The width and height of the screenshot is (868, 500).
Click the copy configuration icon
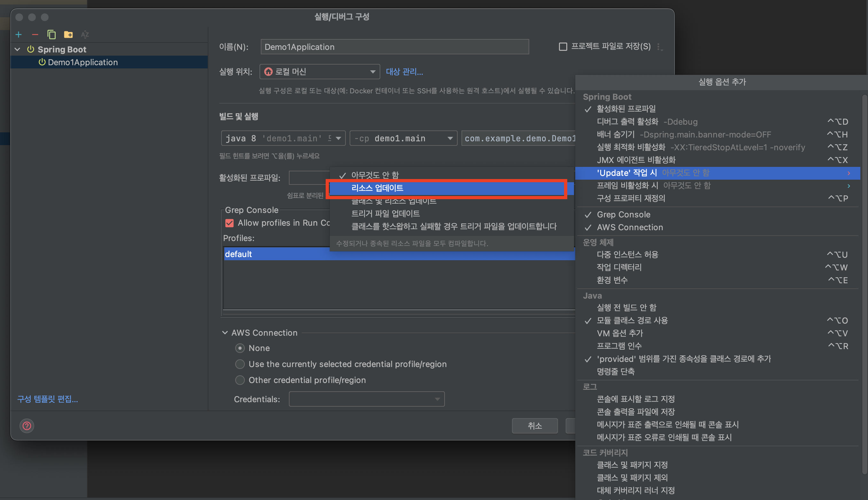[51, 35]
